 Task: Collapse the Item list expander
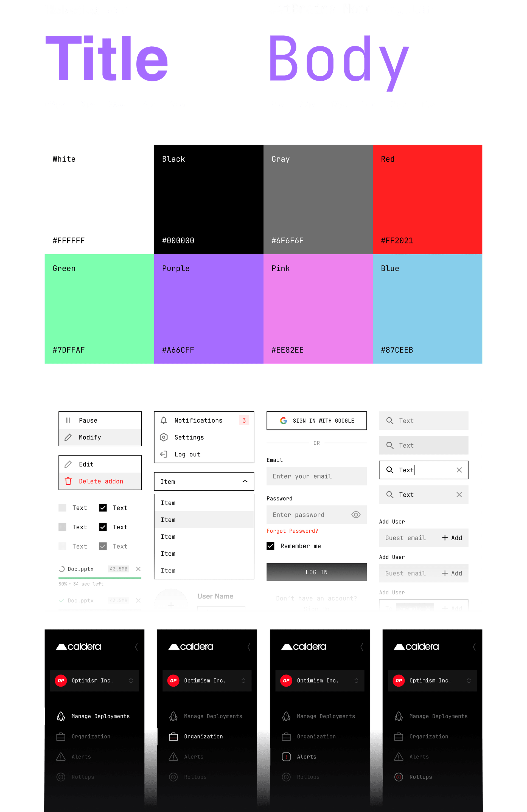[246, 481]
